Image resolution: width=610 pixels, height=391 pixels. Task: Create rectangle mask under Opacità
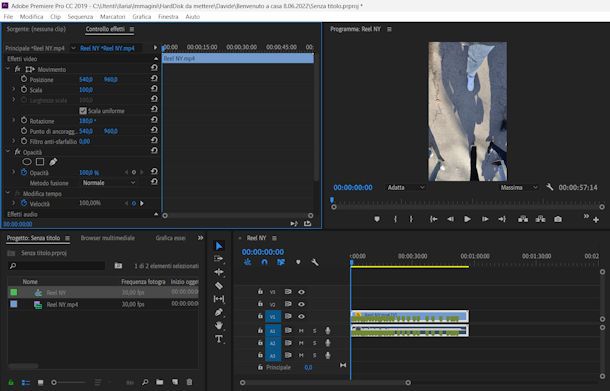(40, 161)
